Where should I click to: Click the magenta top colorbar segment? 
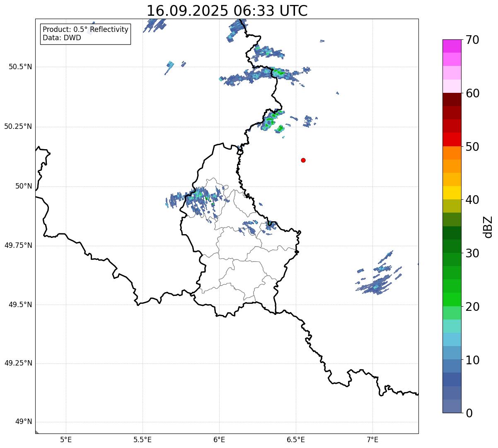pyautogui.click(x=452, y=46)
